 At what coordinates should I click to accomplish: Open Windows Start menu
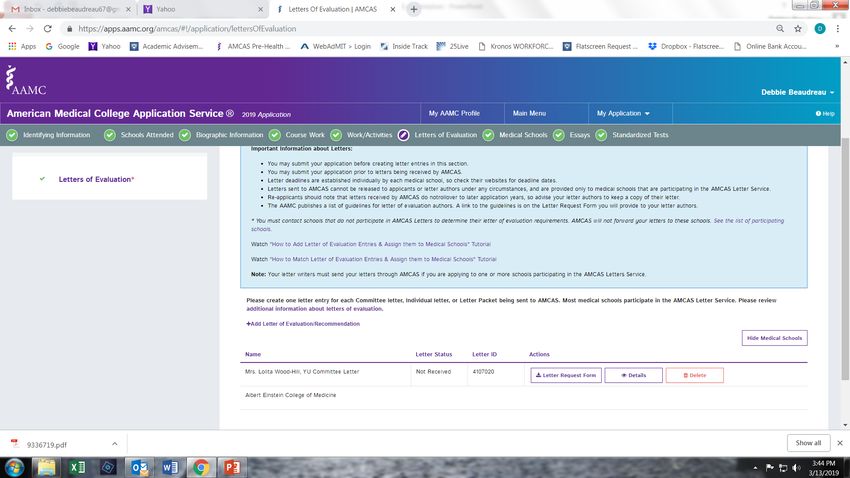(x=15, y=467)
